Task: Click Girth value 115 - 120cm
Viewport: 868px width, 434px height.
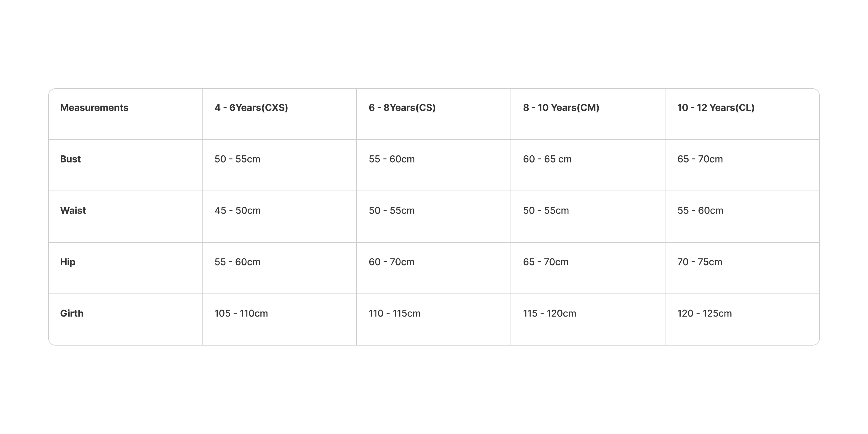Action: coord(550,313)
